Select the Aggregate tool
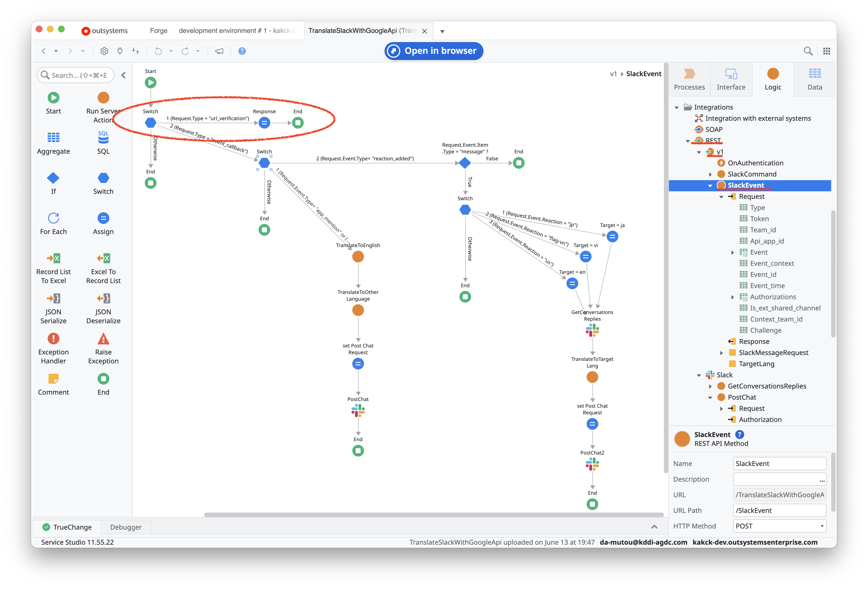This screenshot has width=868, height=589. pyautogui.click(x=53, y=143)
